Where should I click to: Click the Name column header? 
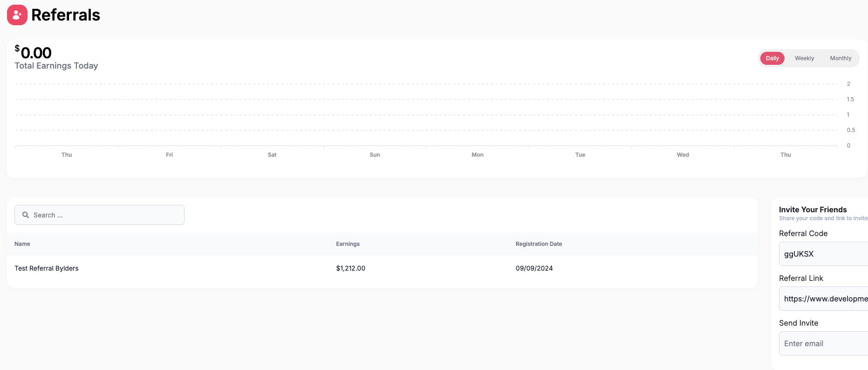(22, 244)
